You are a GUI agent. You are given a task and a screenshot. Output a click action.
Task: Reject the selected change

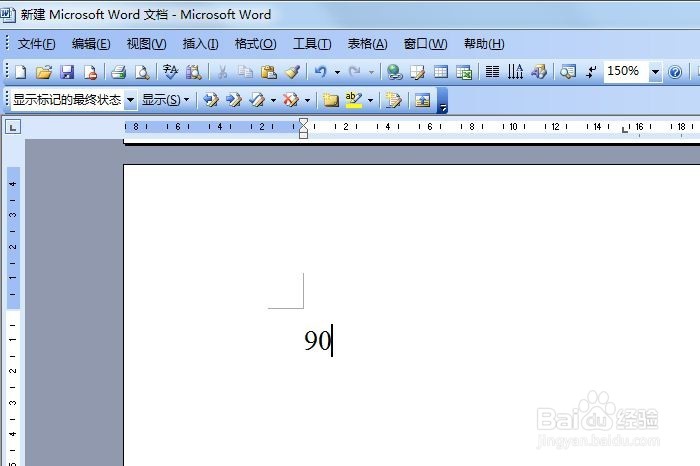(291, 100)
